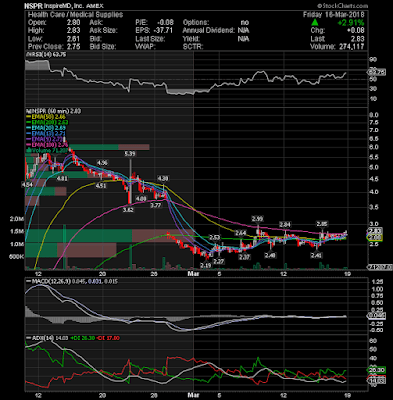This screenshot has height=400, width=393.
Task: Click the Volume legend bar icon
Action: (x=29, y=150)
